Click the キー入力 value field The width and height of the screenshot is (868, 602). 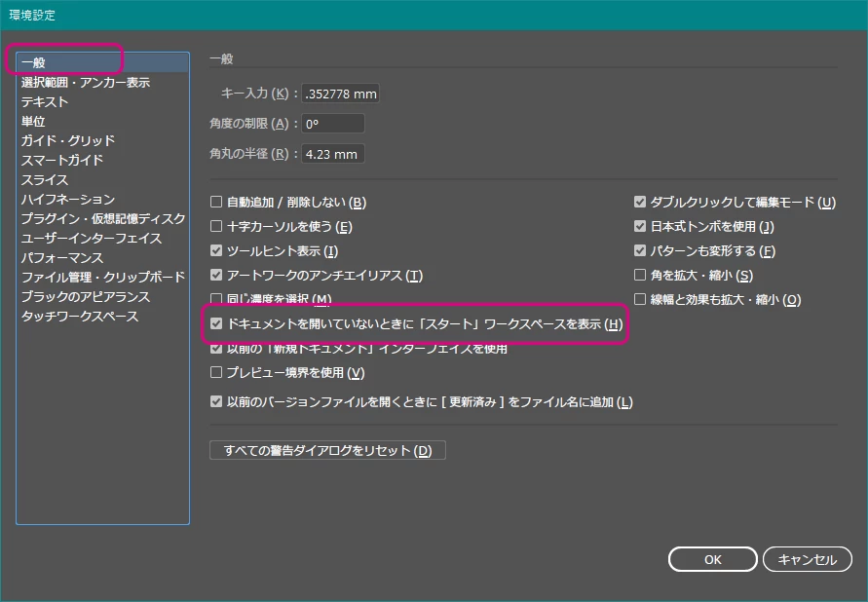(340, 94)
